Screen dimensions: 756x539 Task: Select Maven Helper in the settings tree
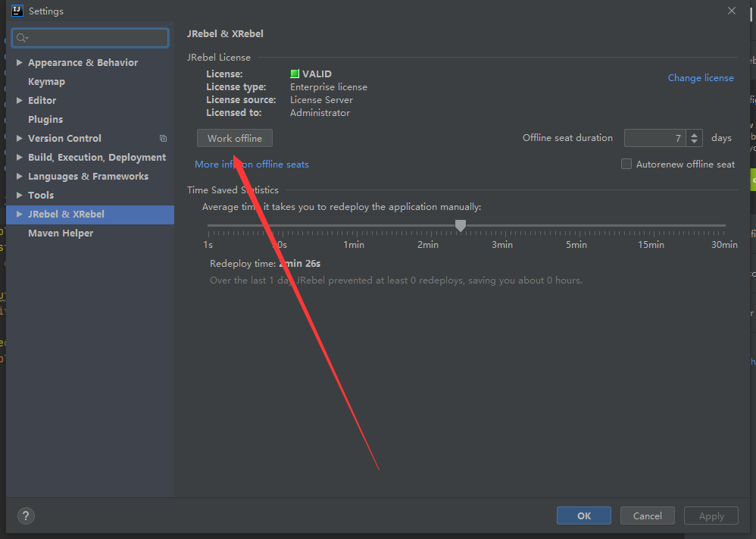[61, 233]
